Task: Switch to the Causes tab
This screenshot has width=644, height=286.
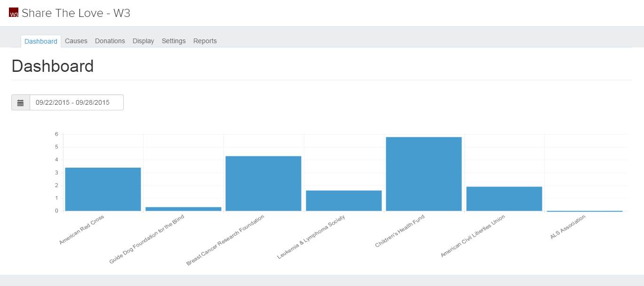Action: (x=76, y=41)
